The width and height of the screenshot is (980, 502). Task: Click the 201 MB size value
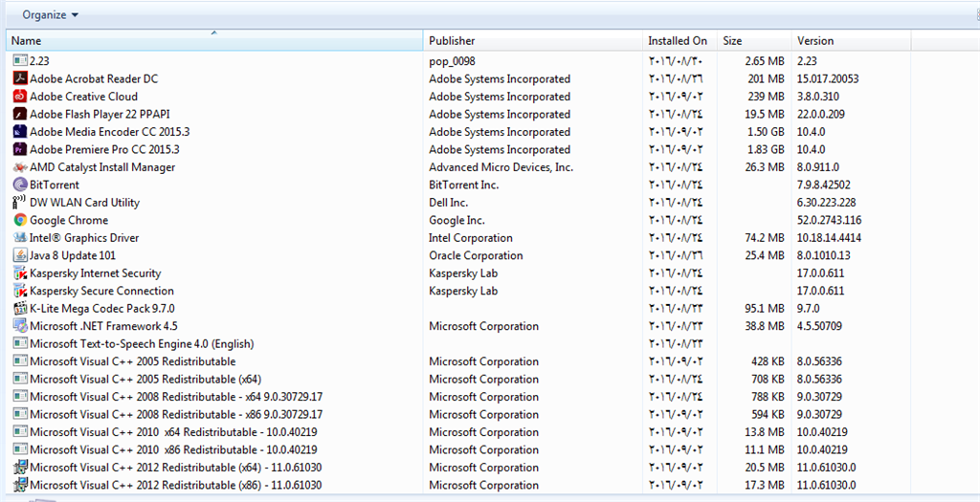tap(766, 78)
